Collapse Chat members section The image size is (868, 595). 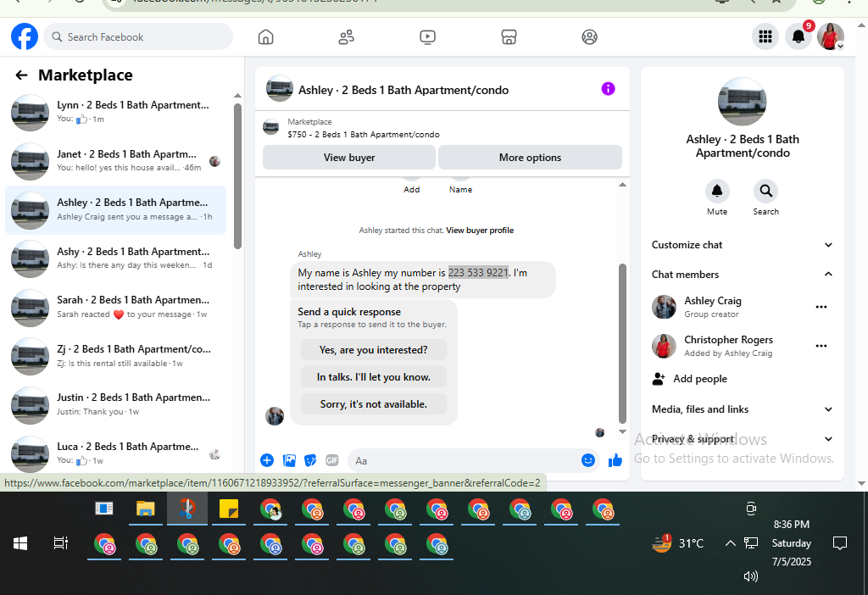pos(743,274)
